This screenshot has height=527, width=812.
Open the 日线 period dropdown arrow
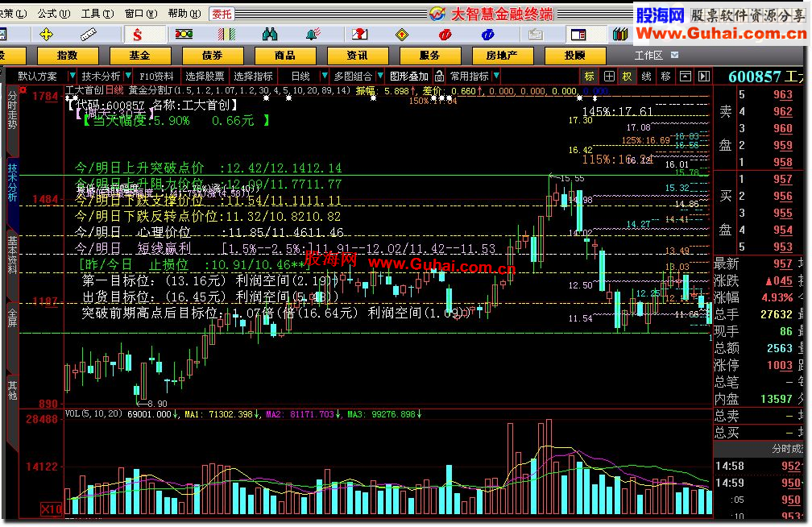(x=324, y=77)
